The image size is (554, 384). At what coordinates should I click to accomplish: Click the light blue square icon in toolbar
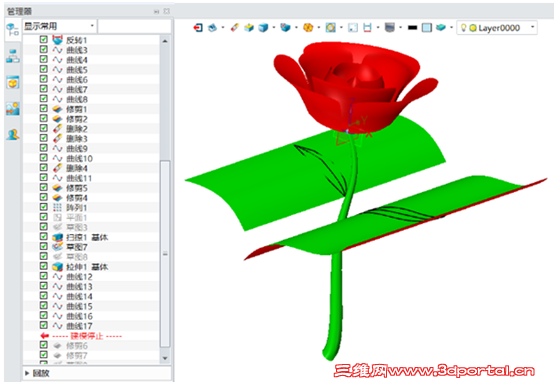point(427,28)
